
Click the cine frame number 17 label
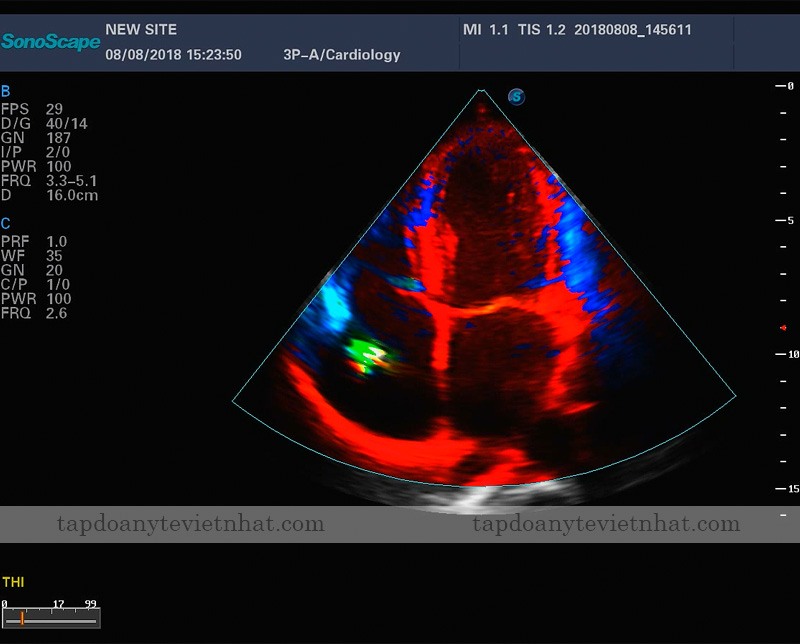point(59,604)
